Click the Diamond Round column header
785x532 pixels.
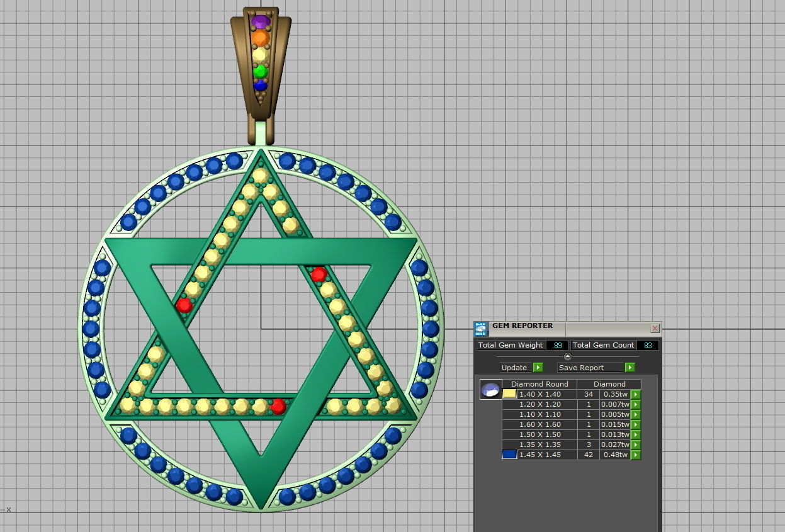coord(539,384)
